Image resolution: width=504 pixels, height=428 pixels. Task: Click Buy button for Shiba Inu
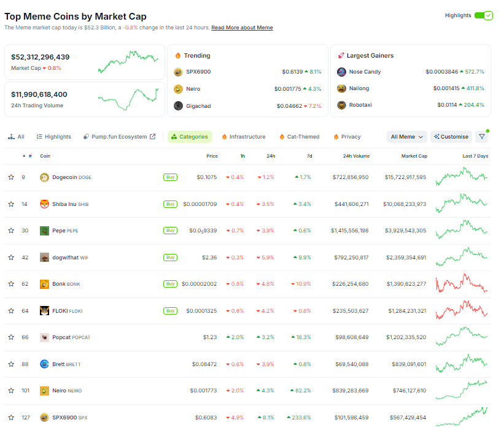click(170, 204)
